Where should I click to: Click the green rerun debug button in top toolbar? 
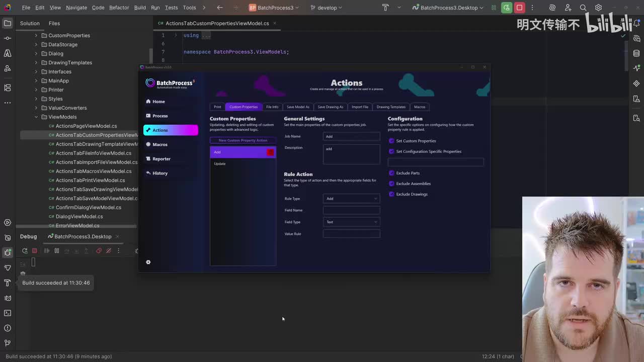(x=507, y=8)
